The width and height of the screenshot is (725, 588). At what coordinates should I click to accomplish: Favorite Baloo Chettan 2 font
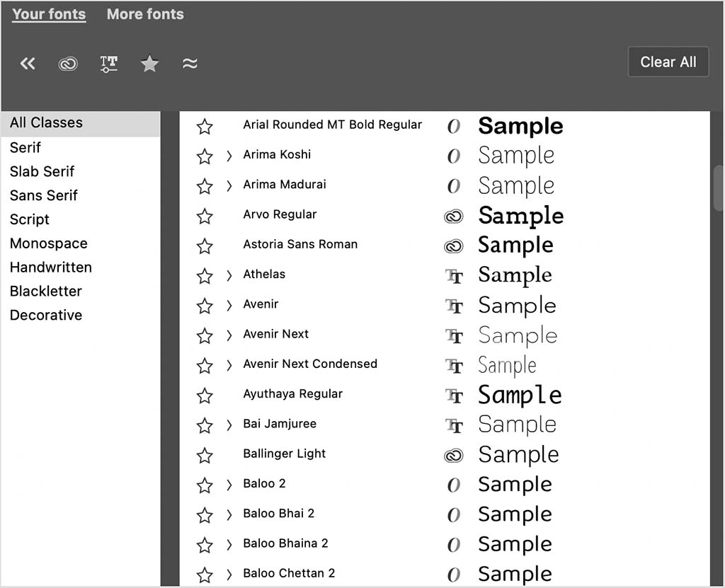pyautogui.click(x=205, y=575)
